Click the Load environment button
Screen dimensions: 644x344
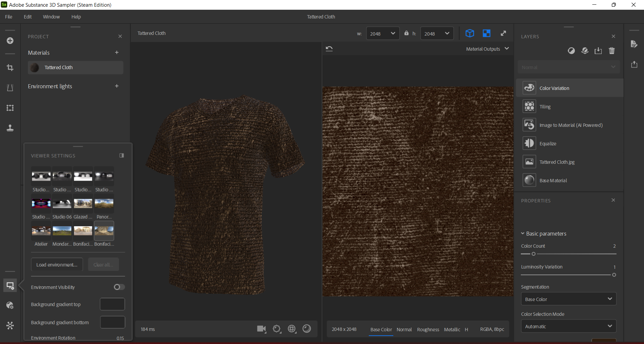[57, 265]
